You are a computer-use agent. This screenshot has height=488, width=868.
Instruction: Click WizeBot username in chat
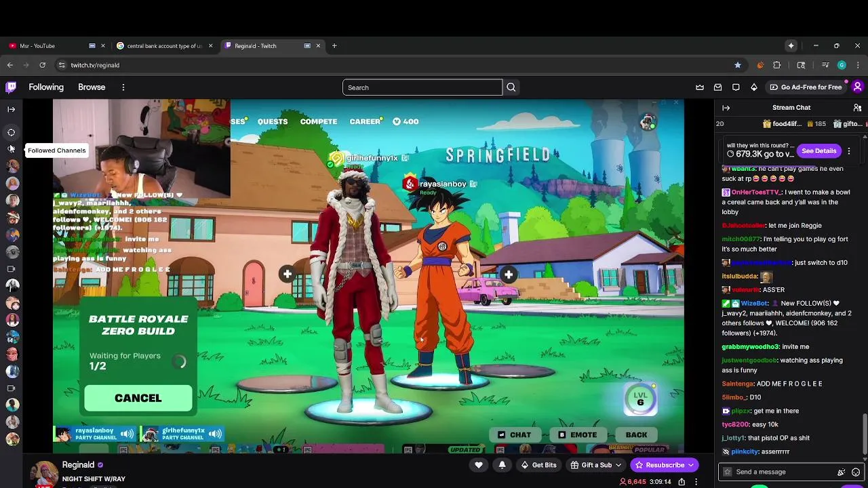[x=754, y=304]
